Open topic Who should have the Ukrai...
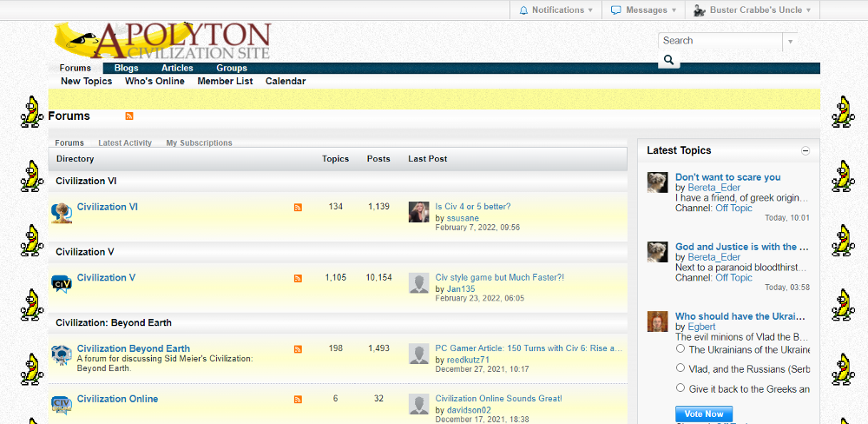The height and width of the screenshot is (424, 868). coord(742,316)
